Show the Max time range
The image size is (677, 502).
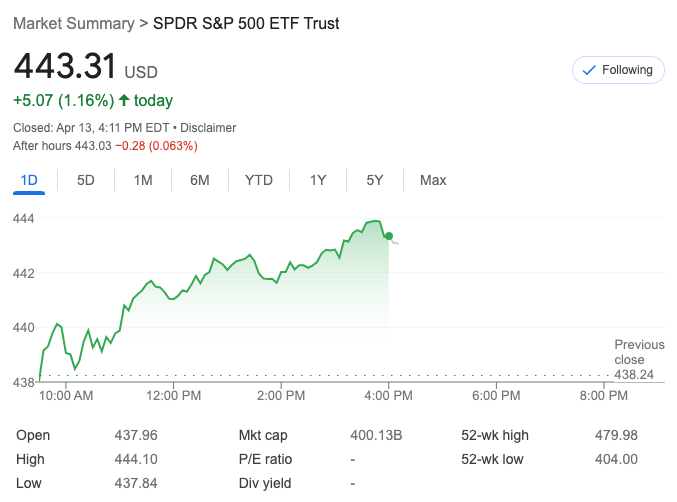(x=433, y=180)
